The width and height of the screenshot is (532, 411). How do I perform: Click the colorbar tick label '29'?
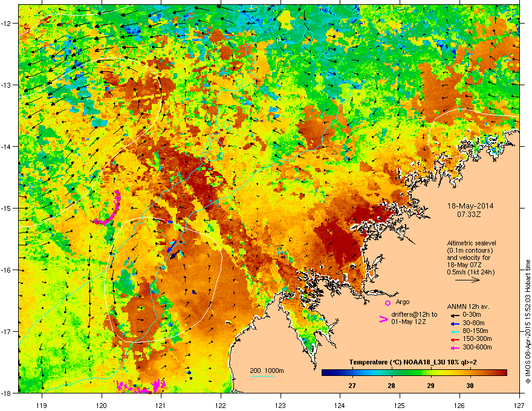430,386
